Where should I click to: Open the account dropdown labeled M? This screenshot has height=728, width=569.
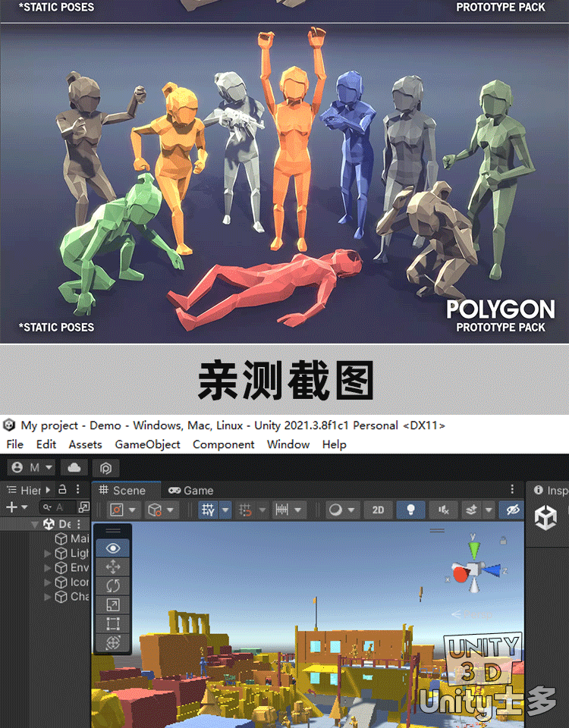tap(32, 468)
